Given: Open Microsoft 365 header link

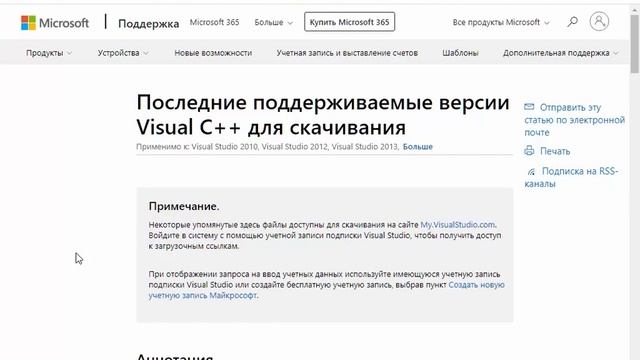Looking at the screenshot, I should click(214, 22).
